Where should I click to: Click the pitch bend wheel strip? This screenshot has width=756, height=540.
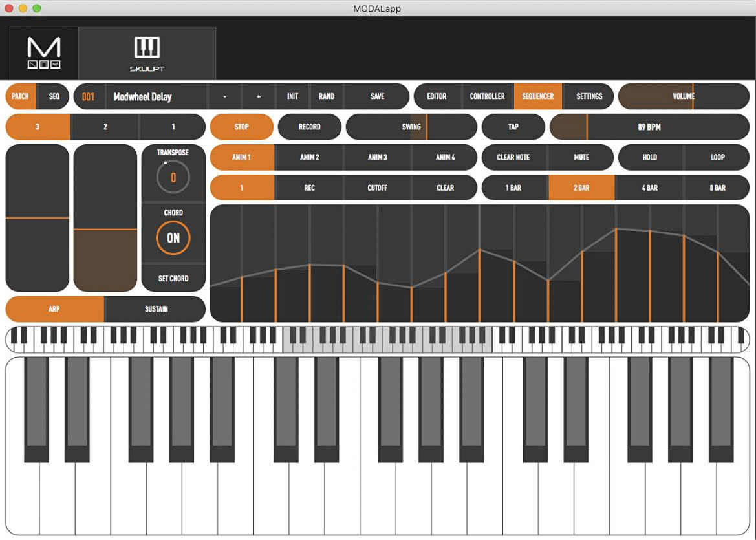point(38,218)
